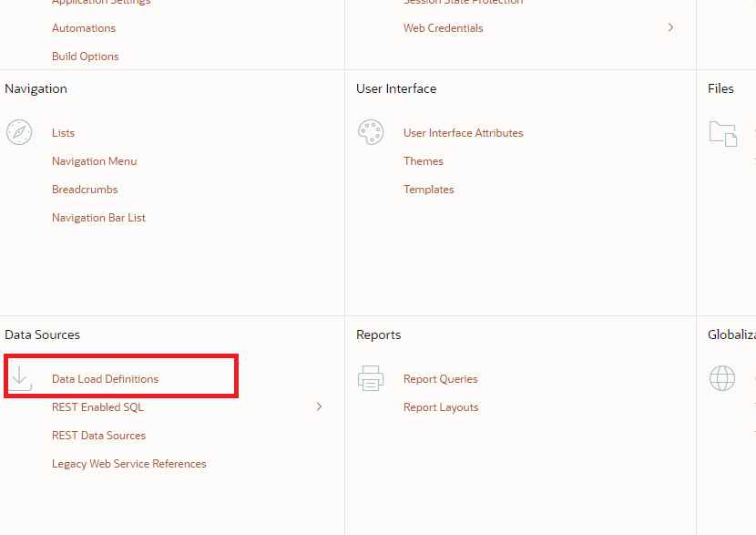756x535 pixels.
Task: Open the Themes link
Action: 424,161
